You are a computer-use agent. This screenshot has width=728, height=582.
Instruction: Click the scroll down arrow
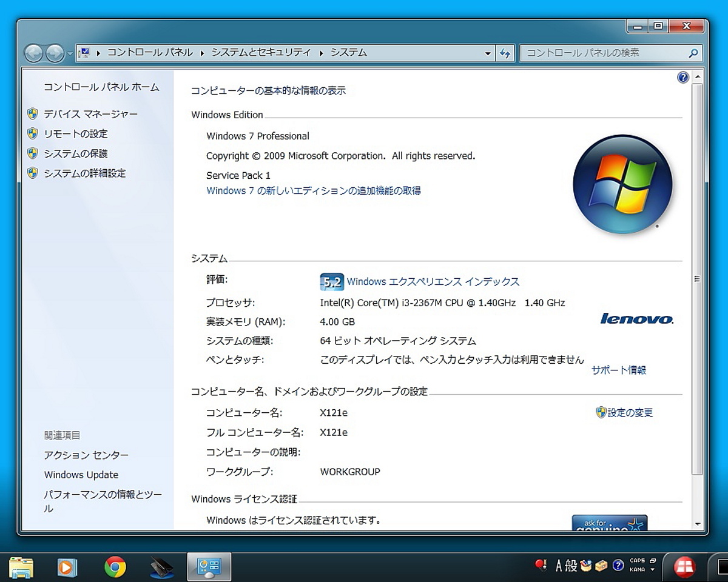(698, 524)
